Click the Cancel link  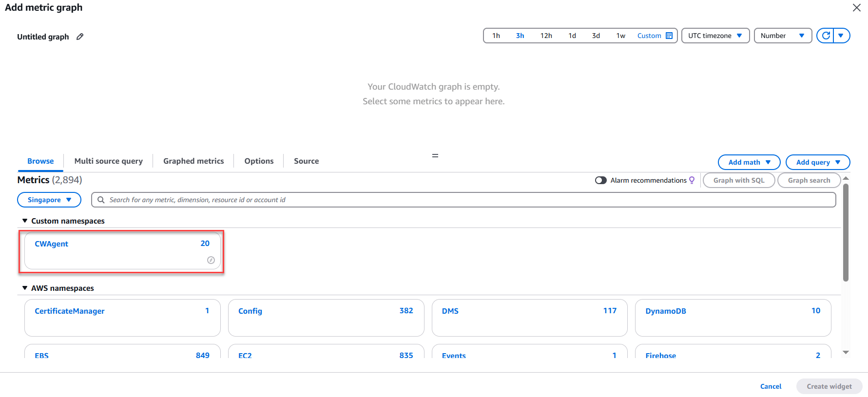771,386
